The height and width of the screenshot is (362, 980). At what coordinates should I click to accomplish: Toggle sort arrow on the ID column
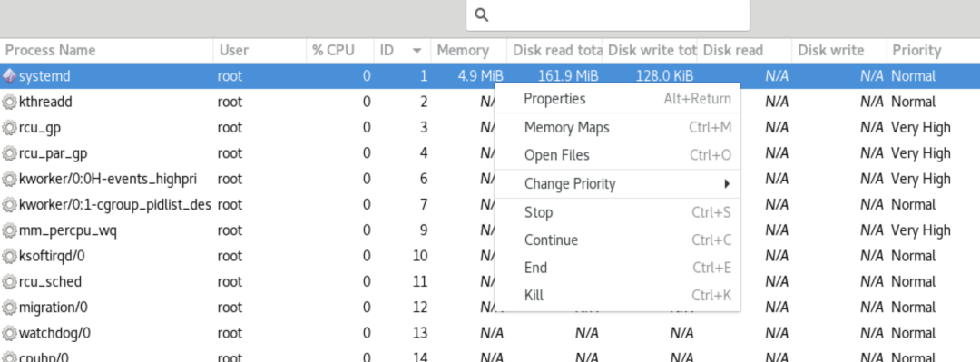click(x=417, y=51)
